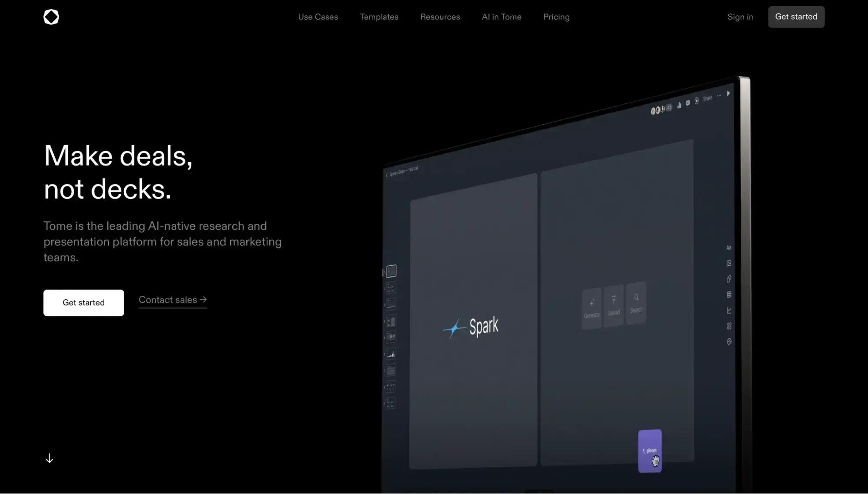This screenshot has width=868, height=494.
Task: Go to AI in Tome page
Action: click(x=502, y=17)
